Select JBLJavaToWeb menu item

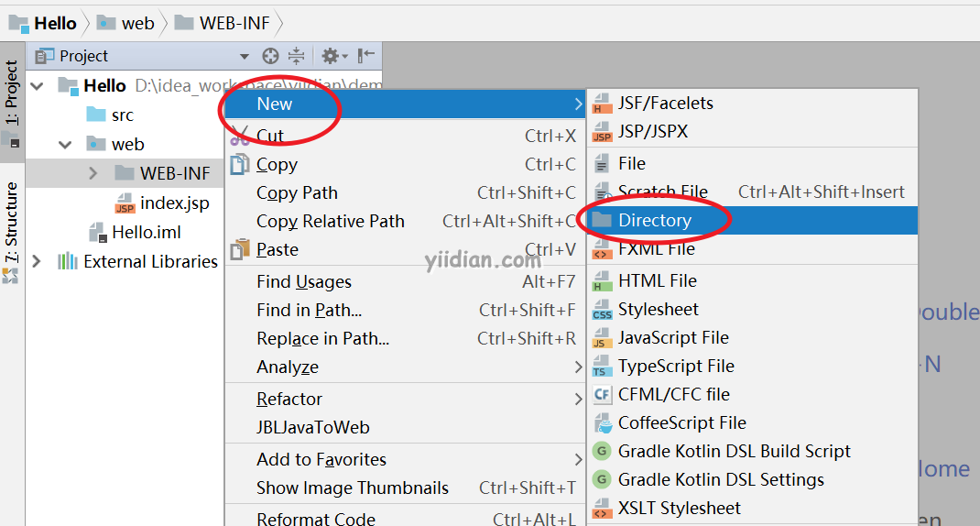coord(405,428)
